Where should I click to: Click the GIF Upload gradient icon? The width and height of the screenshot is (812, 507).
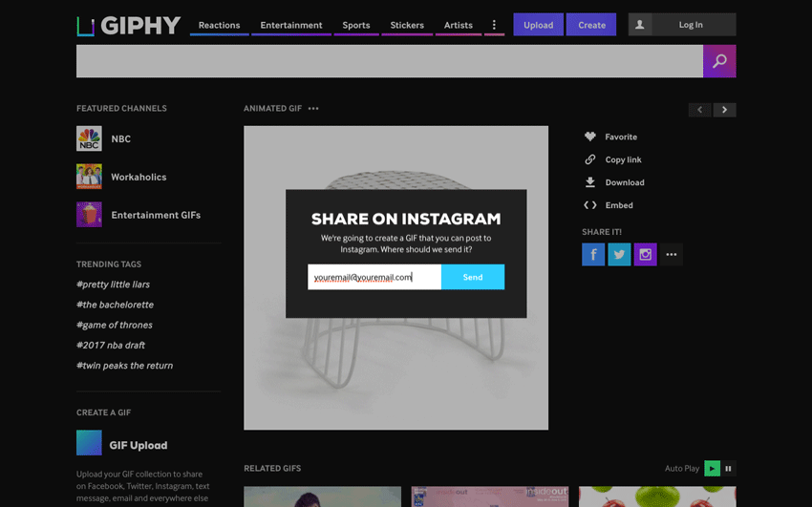point(89,443)
